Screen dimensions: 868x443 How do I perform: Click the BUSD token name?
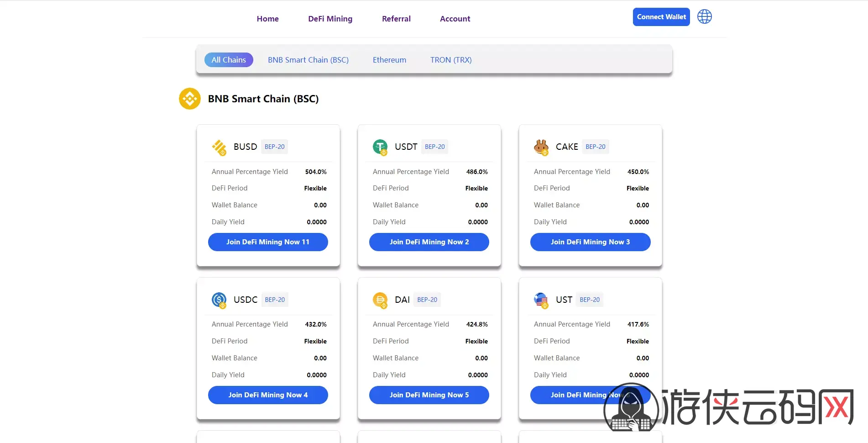pyautogui.click(x=245, y=147)
